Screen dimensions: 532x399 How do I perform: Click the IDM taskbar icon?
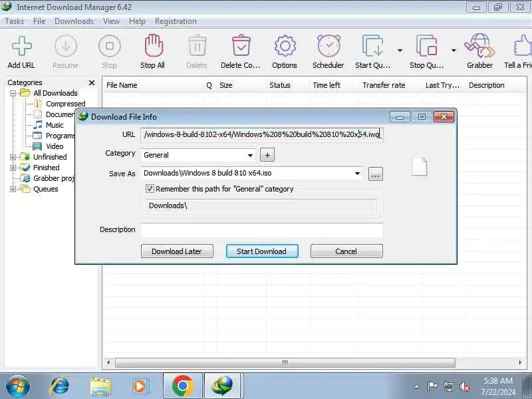click(x=223, y=386)
